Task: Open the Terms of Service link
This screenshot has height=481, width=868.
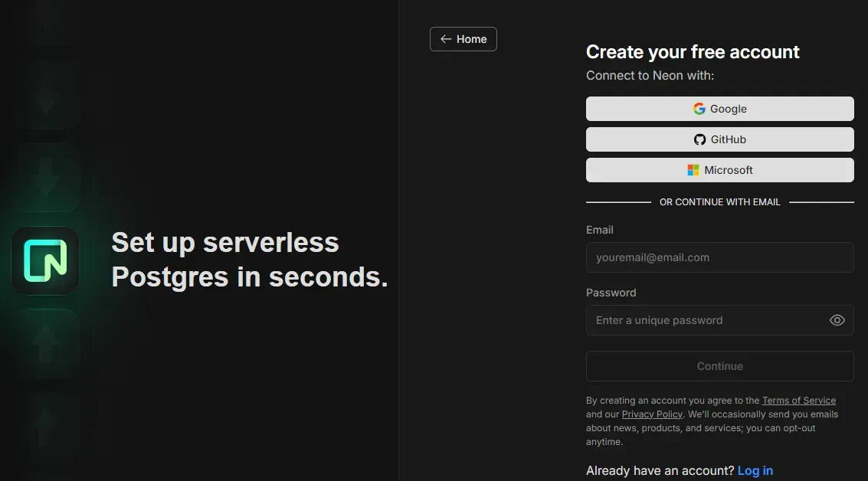Action: click(x=798, y=401)
